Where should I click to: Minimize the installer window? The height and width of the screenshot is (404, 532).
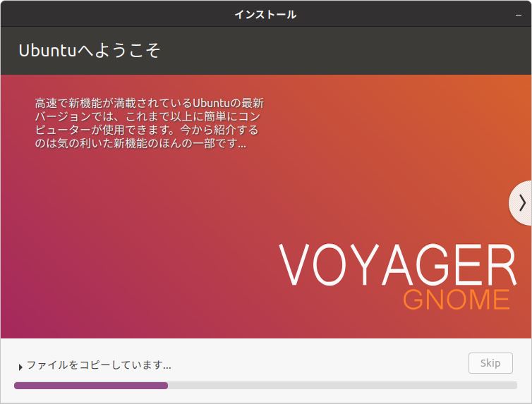518,15
